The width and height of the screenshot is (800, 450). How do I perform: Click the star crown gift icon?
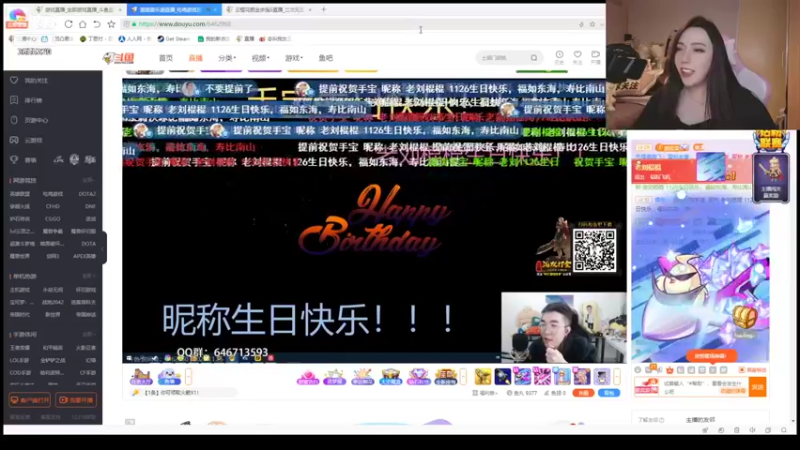[x=335, y=377]
